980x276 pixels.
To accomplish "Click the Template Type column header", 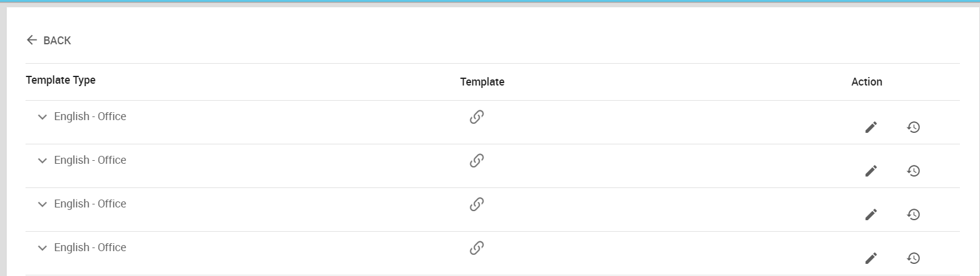I will click(x=61, y=80).
